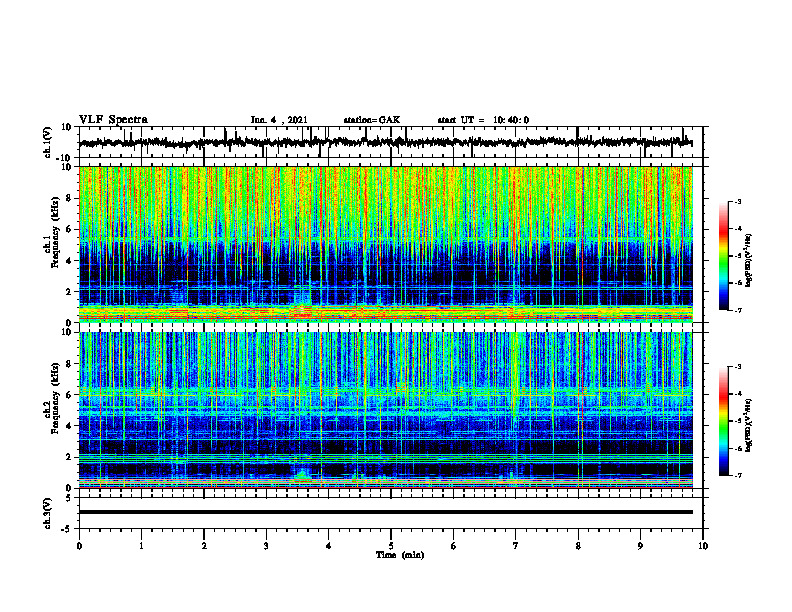
Task: Click the "6" tick on the time axis
Action: point(454,546)
